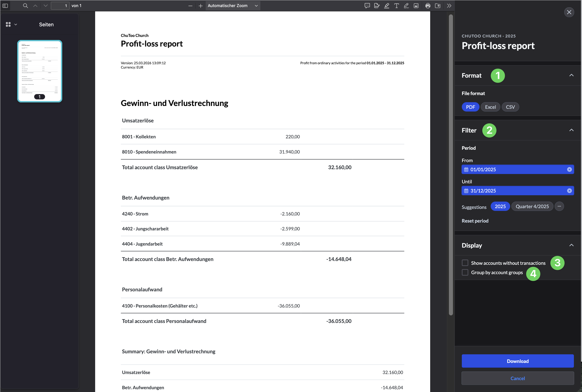Click the zoom in plus icon
582x392 pixels.
point(200,6)
